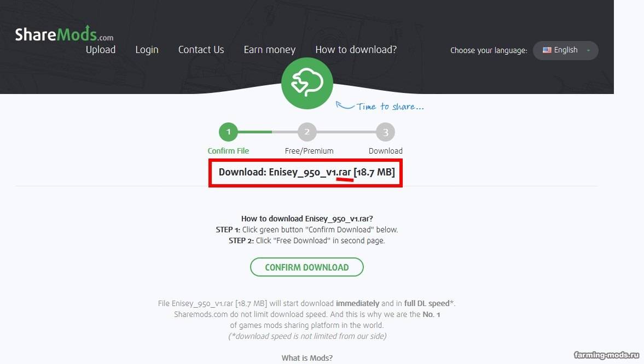Click the Download step label
This screenshot has height=364, width=644.
(x=386, y=151)
